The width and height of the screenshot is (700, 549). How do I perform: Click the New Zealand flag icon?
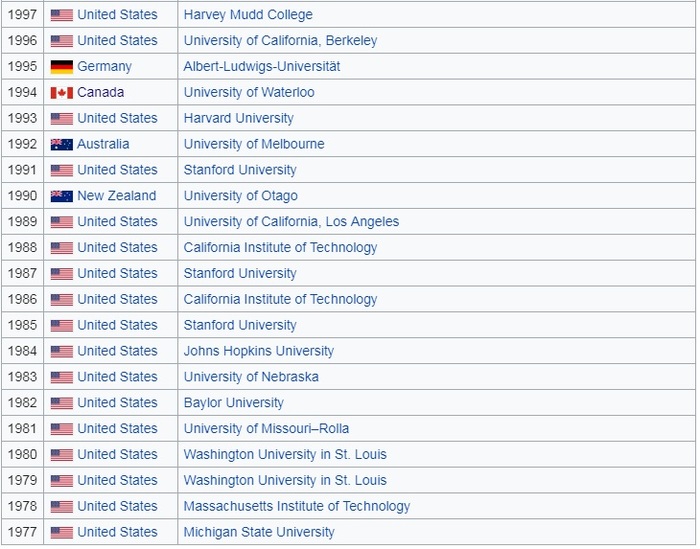click(62, 196)
